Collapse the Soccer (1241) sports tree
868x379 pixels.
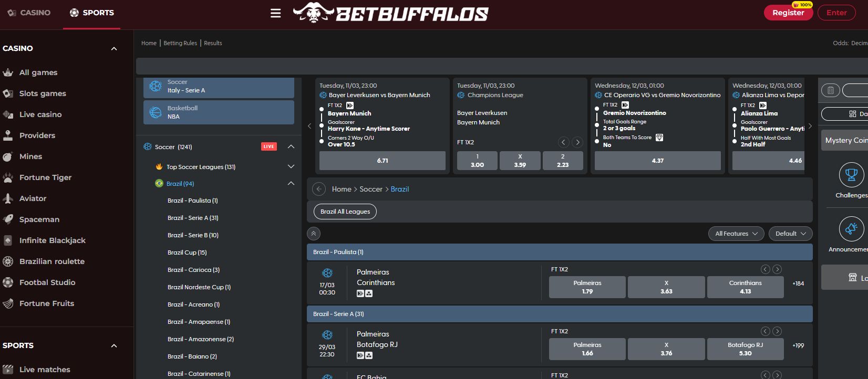(x=291, y=146)
